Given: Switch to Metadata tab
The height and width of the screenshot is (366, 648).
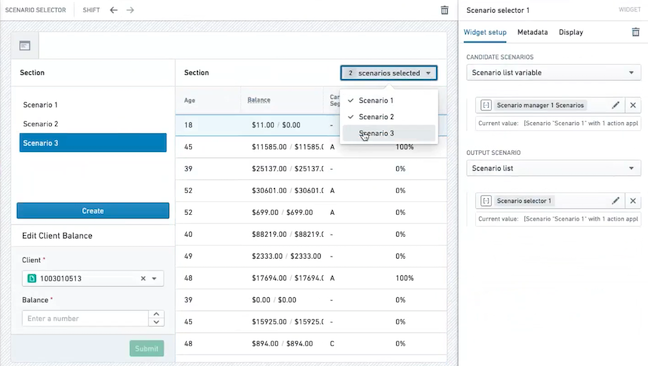Looking at the screenshot, I should pyautogui.click(x=532, y=32).
